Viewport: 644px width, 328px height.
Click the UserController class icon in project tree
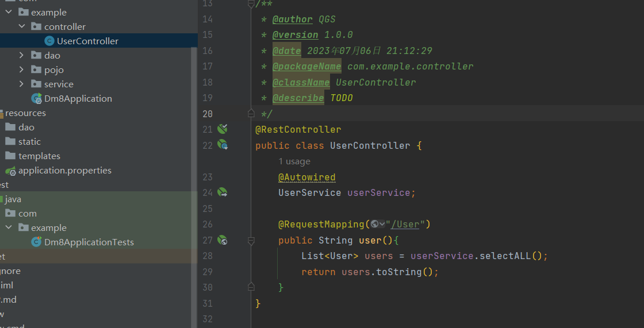(49, 41)
